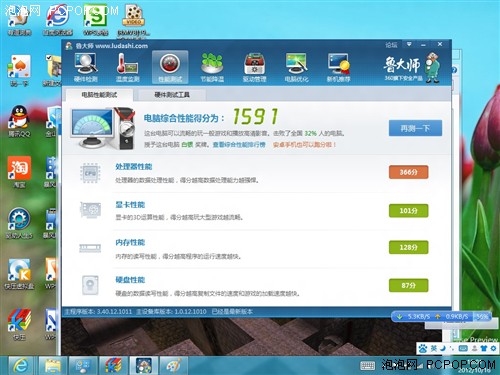Screen dimensions: 500x375
Task: Open the blue gear desktop shortcut
Action: coord(19,223)
